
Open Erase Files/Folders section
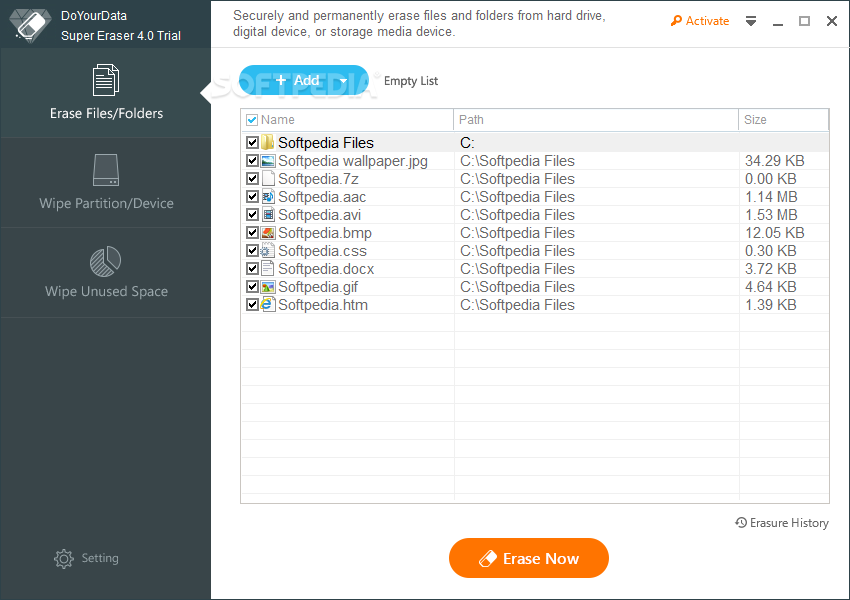coord(106,92)
